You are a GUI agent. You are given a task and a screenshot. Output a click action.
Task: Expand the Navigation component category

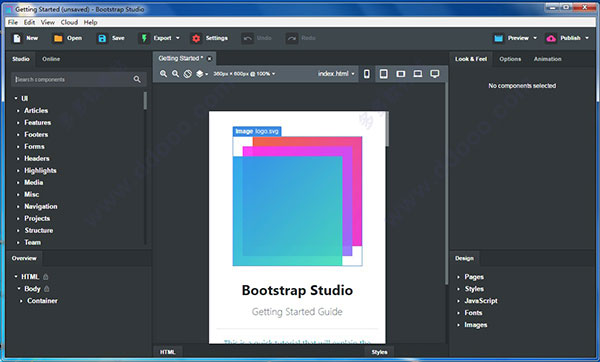(18, 207)
